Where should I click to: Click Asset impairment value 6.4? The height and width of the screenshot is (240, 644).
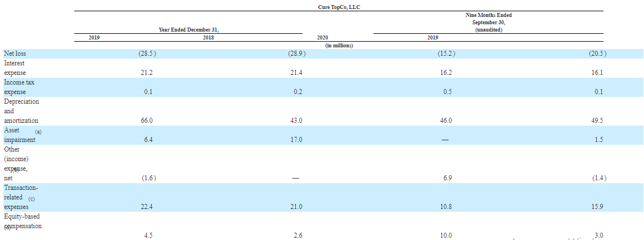pos(148,140)
